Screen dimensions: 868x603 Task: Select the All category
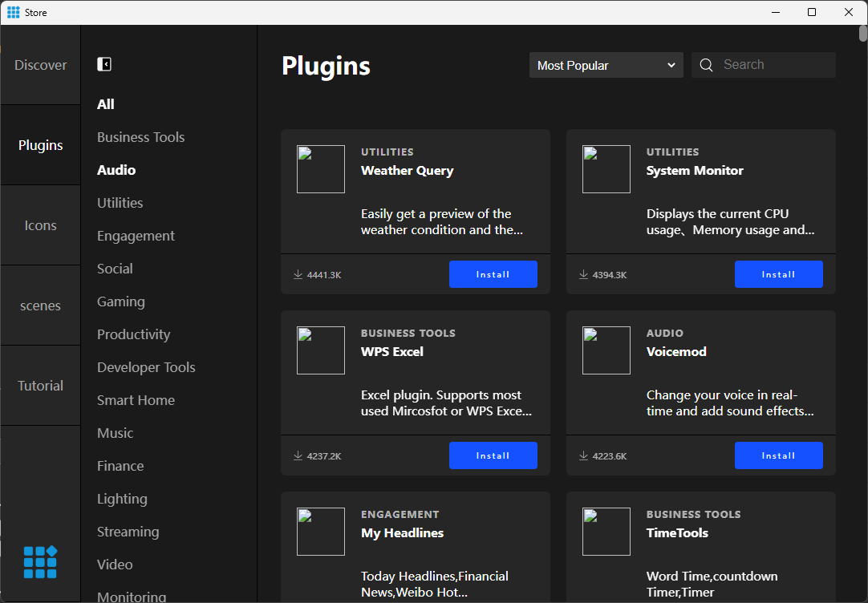pos(106,104)
